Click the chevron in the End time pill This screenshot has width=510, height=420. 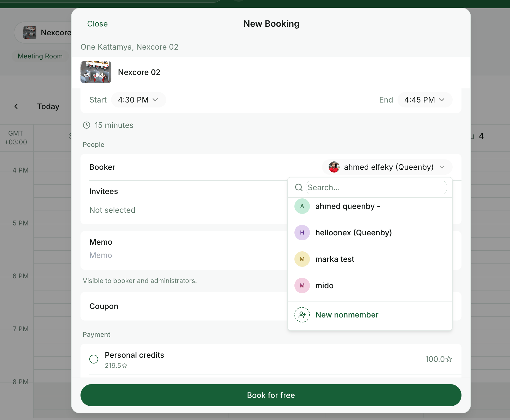442,100
